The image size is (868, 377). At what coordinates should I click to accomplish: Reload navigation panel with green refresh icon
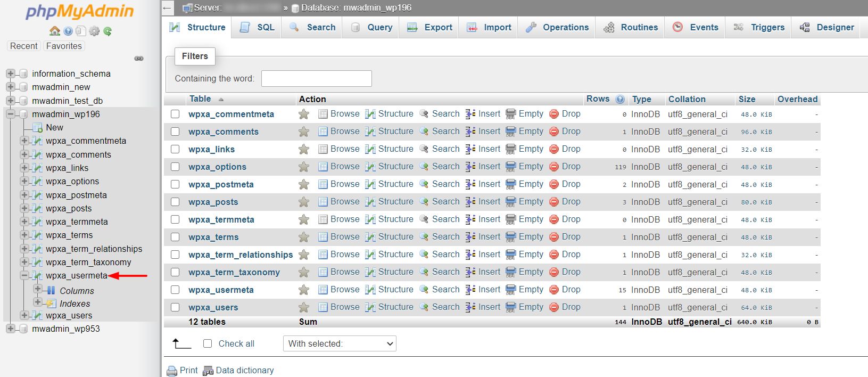point(108,31)
